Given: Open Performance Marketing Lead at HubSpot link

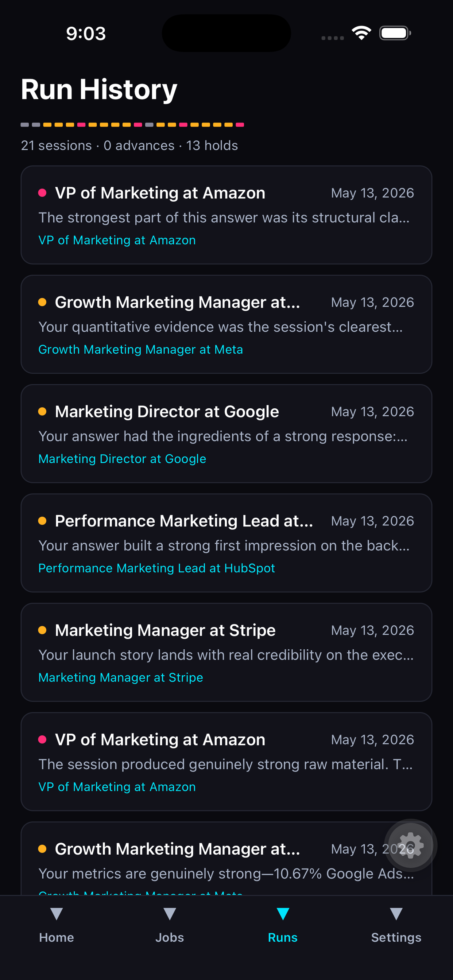Looking at the screenshot, I should [x=156, y=568].
